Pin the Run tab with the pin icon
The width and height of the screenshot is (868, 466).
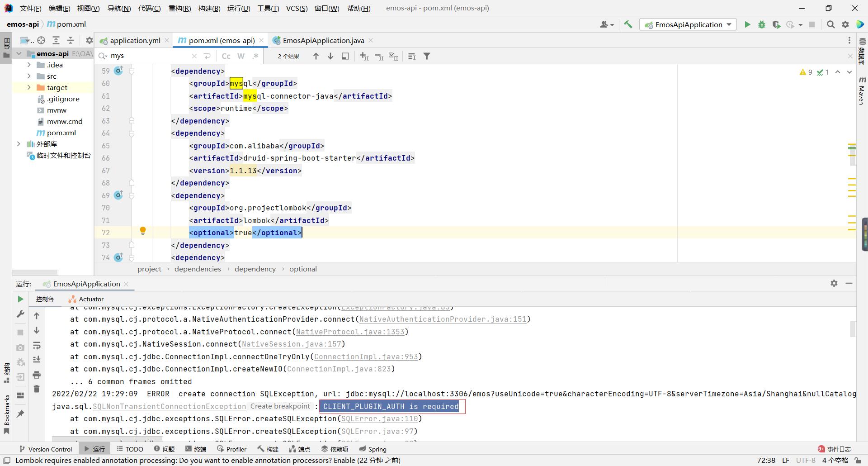tap(20, 414)
